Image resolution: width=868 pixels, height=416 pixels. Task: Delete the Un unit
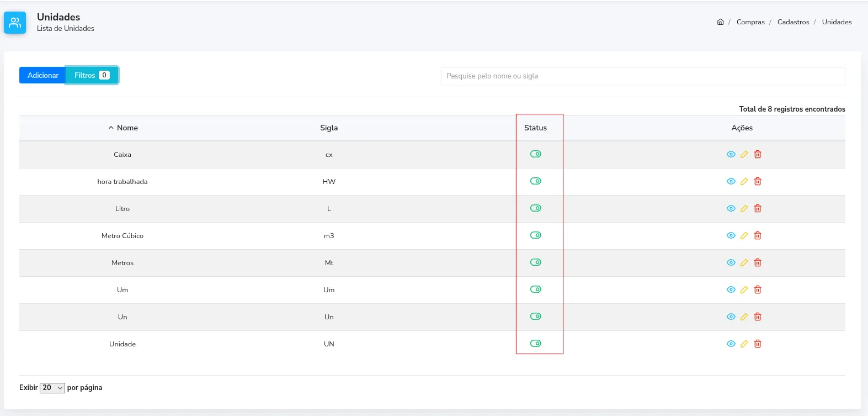[758, 317]
